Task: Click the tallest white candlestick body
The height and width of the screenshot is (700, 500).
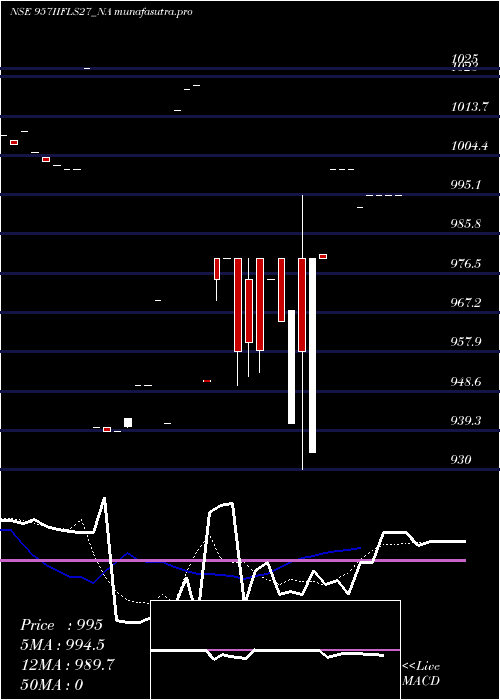Action: 312,355
